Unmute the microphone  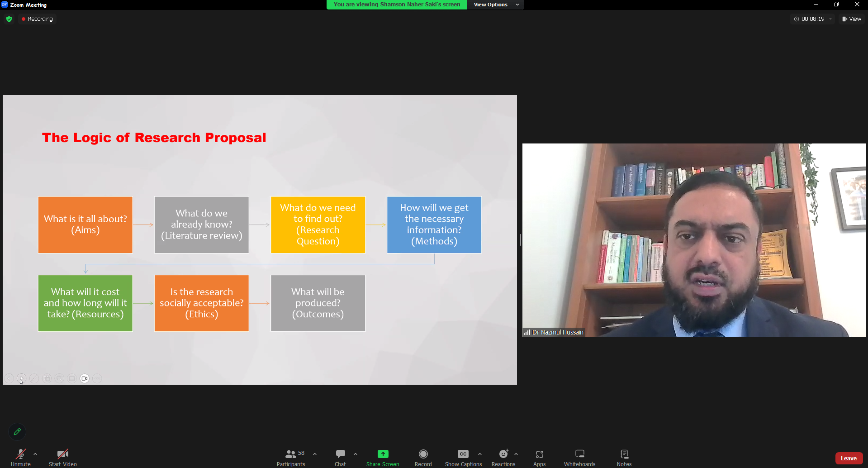(21, 457)
